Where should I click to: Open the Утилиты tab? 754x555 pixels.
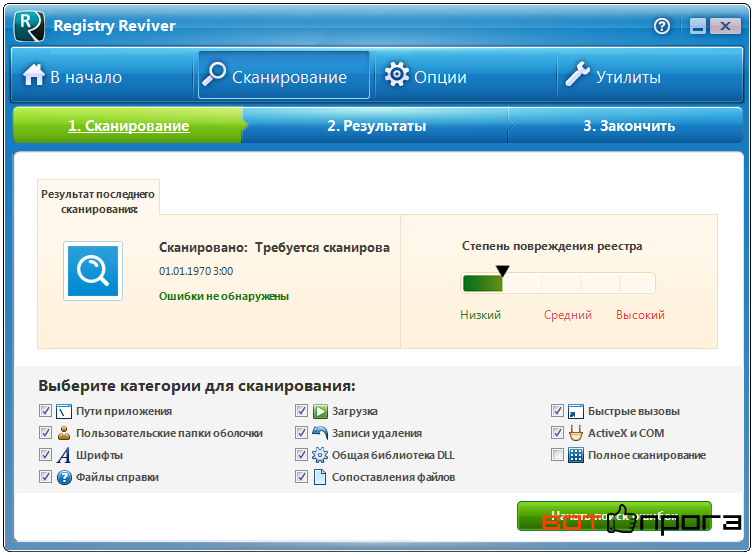click(x=650, y=76)
